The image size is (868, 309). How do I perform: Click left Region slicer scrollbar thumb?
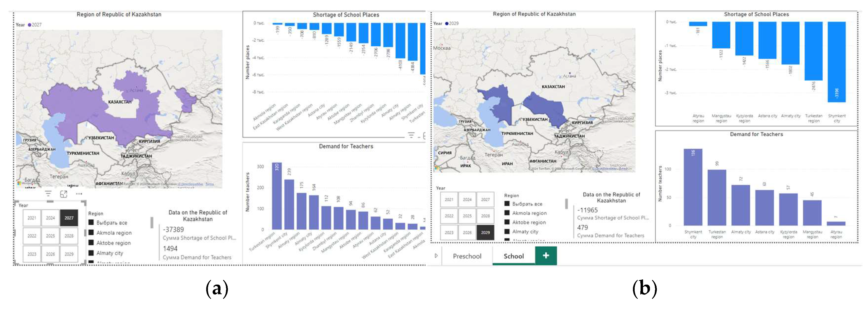click(152, 222)
